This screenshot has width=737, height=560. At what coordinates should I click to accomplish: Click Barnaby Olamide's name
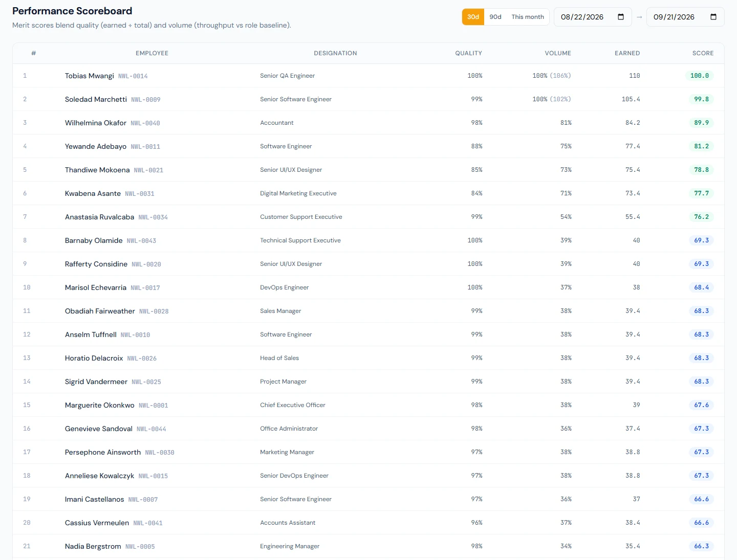point(94,240)
